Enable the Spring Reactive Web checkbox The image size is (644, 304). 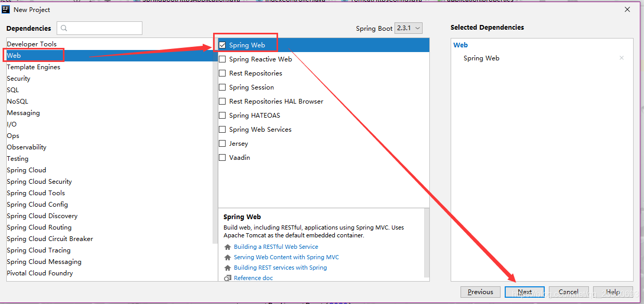[222, 59]
